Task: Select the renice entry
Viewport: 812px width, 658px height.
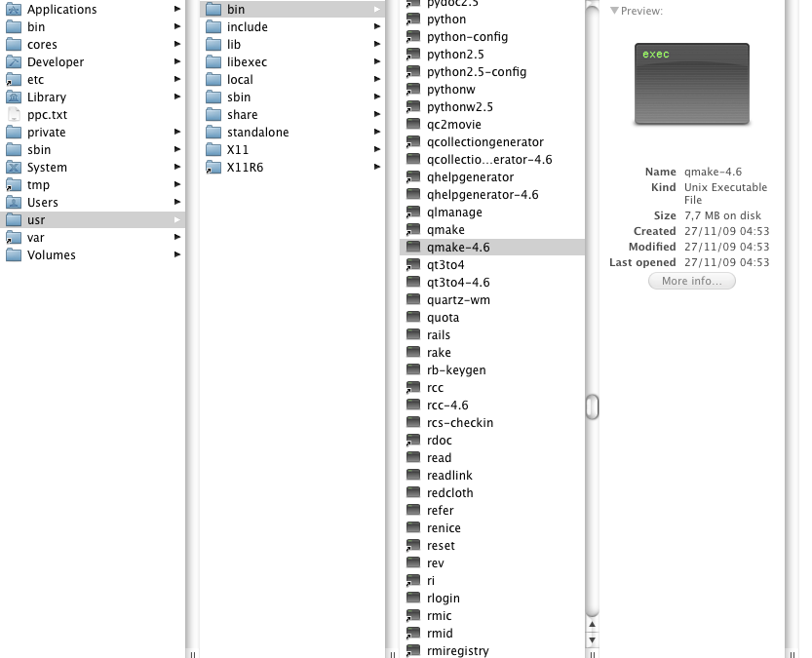Action: click(444, 528)
